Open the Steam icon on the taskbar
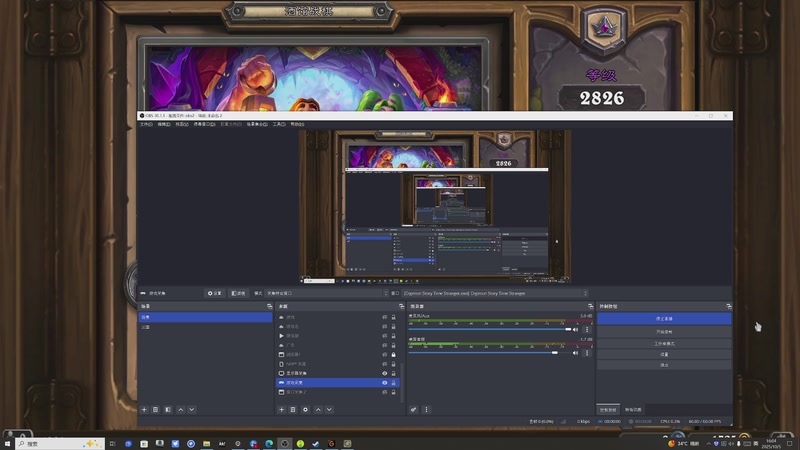 (x=316, y=444)
